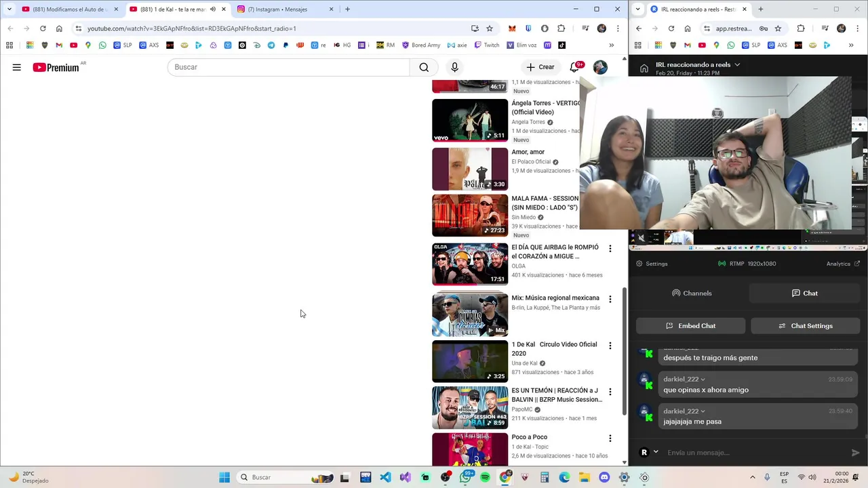Open WhatsApp bookmark in YouTube window
Screen dimensions: 868x488
pyautogui.click(x=102, y=45)
